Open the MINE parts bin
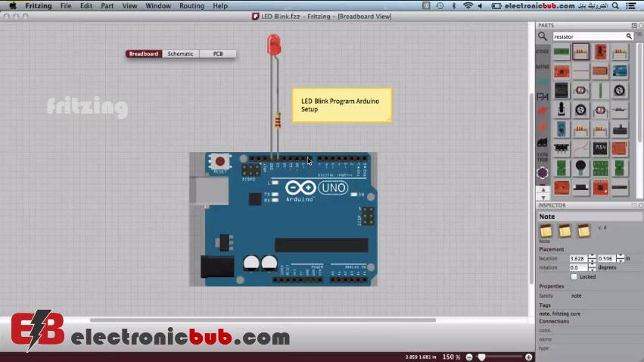Viewport: 644px width, 362px height. [543, 67]
